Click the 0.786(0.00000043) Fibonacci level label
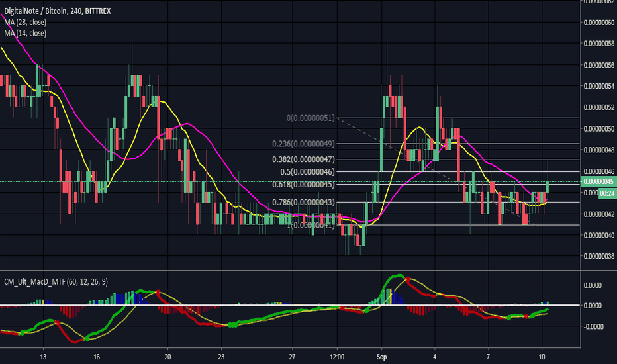617x364 pixels. [x=303, y=203]
